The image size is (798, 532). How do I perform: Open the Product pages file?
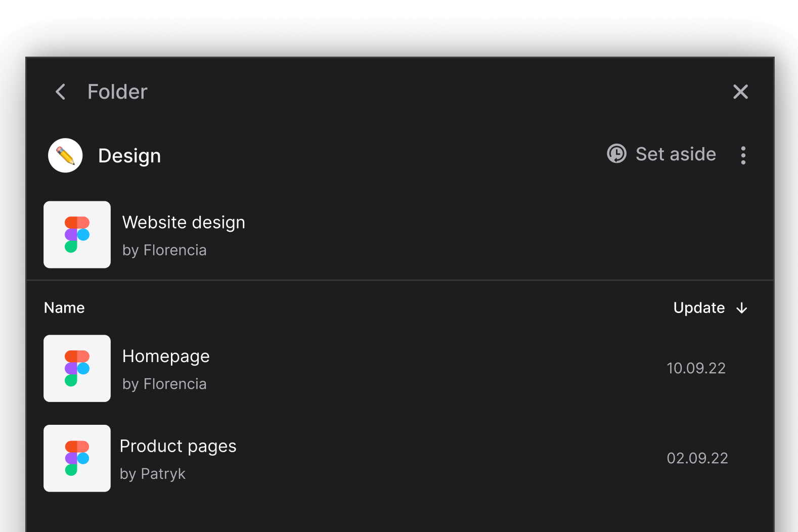(x=178, y=446)
